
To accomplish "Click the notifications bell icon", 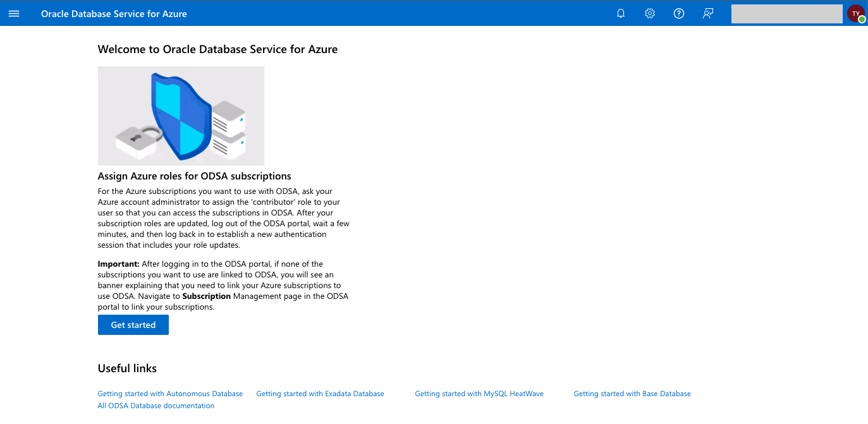I will (x=621, y=13).
